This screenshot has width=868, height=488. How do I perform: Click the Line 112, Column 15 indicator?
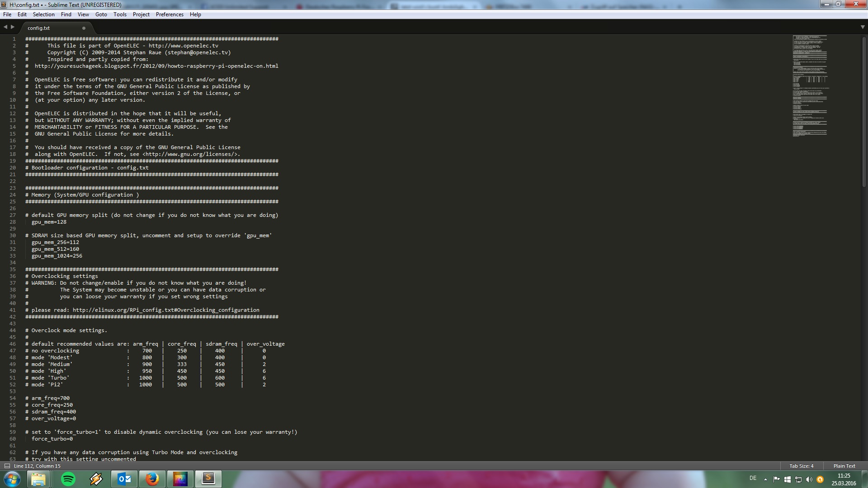37,466
